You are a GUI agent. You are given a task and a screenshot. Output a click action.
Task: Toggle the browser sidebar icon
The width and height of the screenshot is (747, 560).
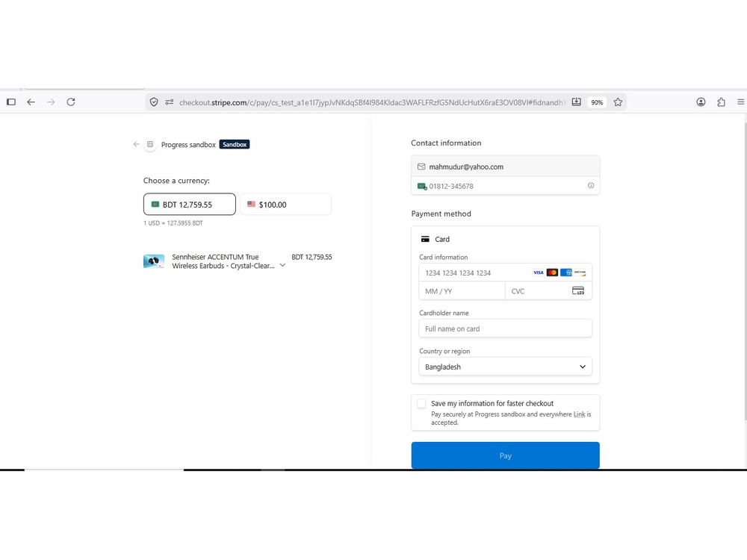[x=11, y=102]
